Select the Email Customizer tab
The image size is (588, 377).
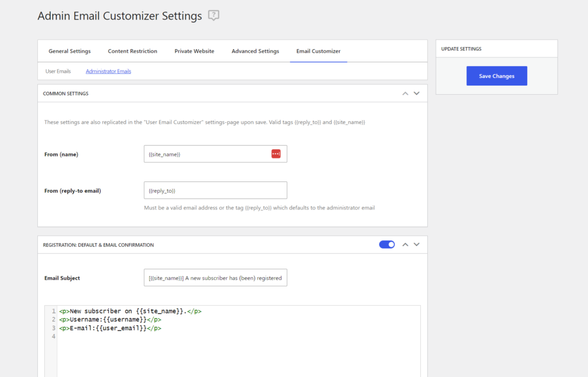(318, 51)
